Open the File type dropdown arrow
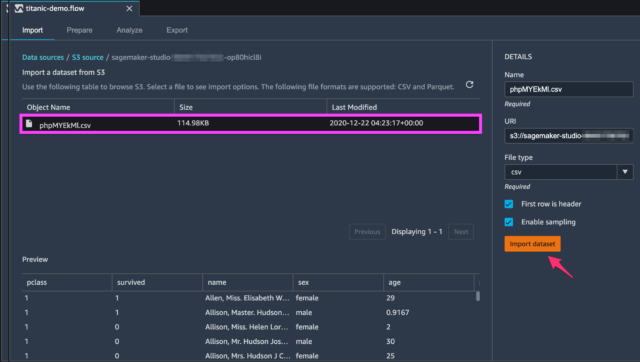The height and width of the screenshot is (362, 640). [x=625, y=172]
